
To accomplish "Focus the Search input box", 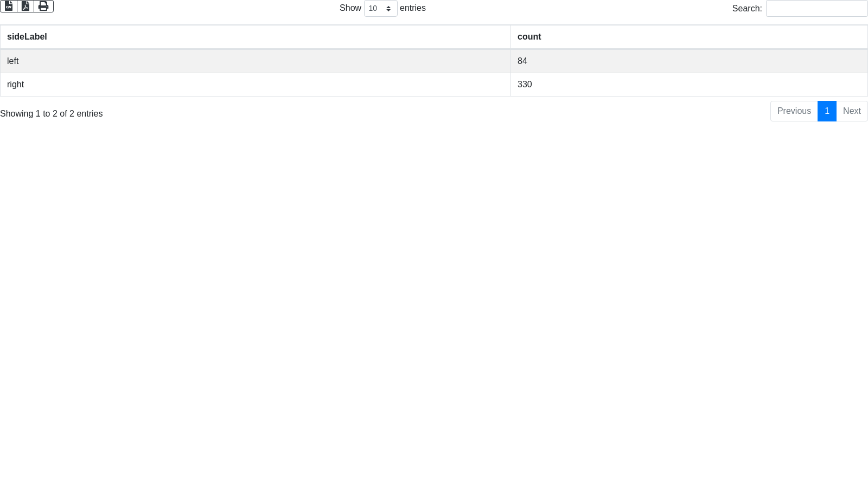I will click(816, 9).
